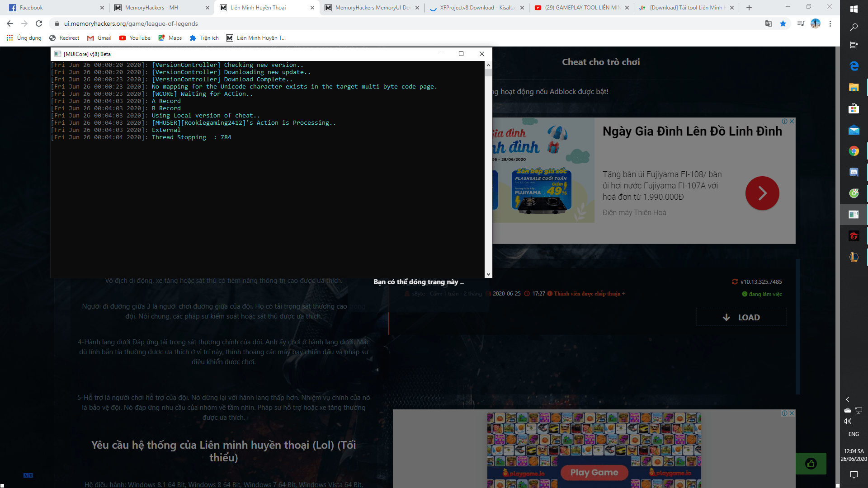Open Chrome three-dot menu

pos(830,23)
